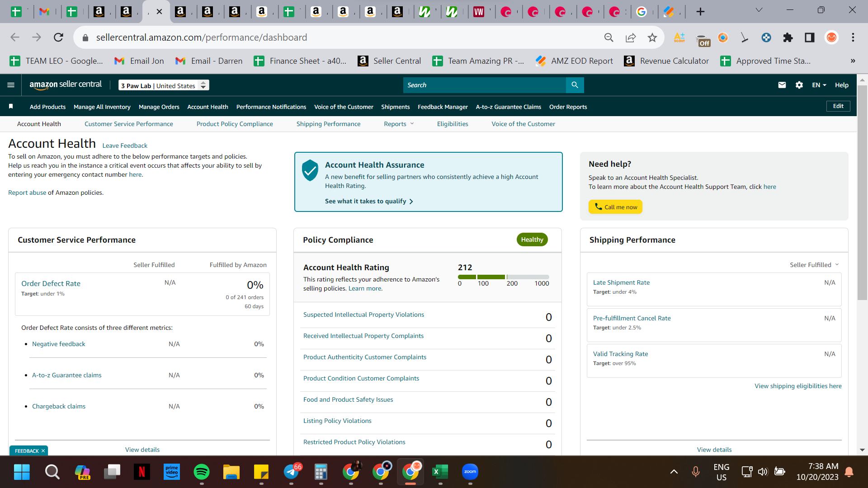Click Report abuse link
This screenshot has height=488, width=868.
[x=27, y=192]
